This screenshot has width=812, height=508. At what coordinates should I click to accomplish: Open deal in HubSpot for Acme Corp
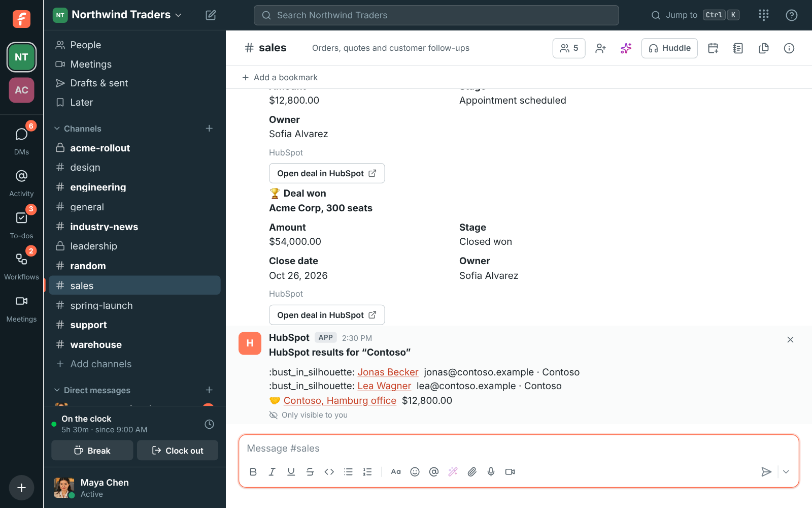(x=327, y=315)
